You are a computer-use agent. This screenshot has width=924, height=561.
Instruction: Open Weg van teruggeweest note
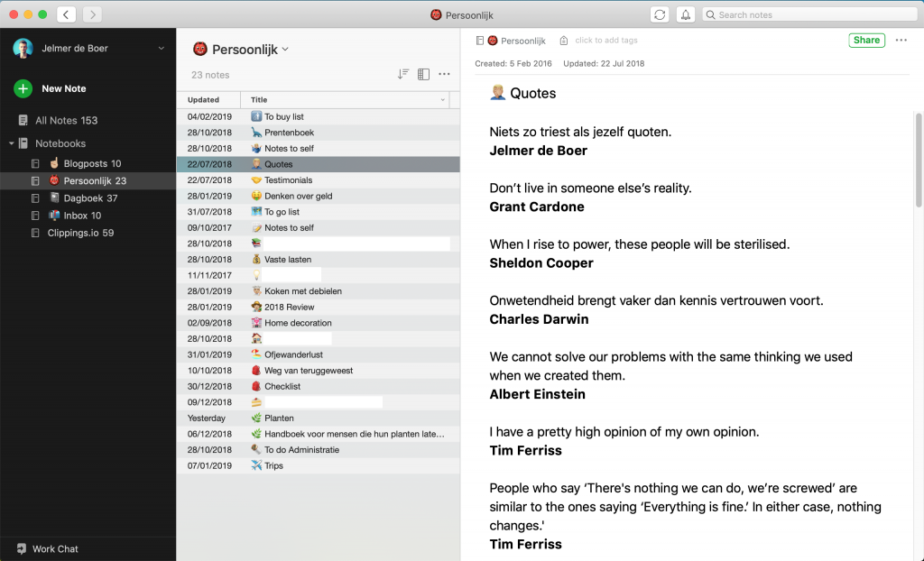[319, 371]
